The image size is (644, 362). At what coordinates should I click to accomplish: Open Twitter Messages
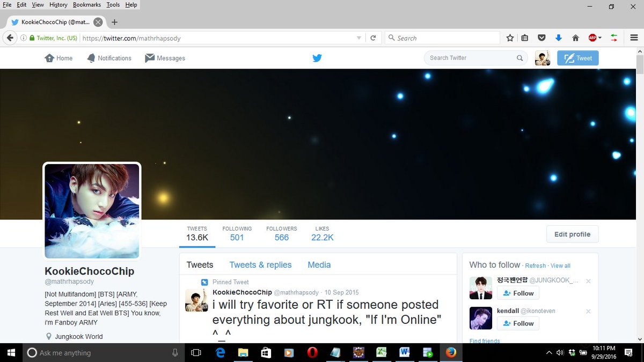tap(165, 58)
